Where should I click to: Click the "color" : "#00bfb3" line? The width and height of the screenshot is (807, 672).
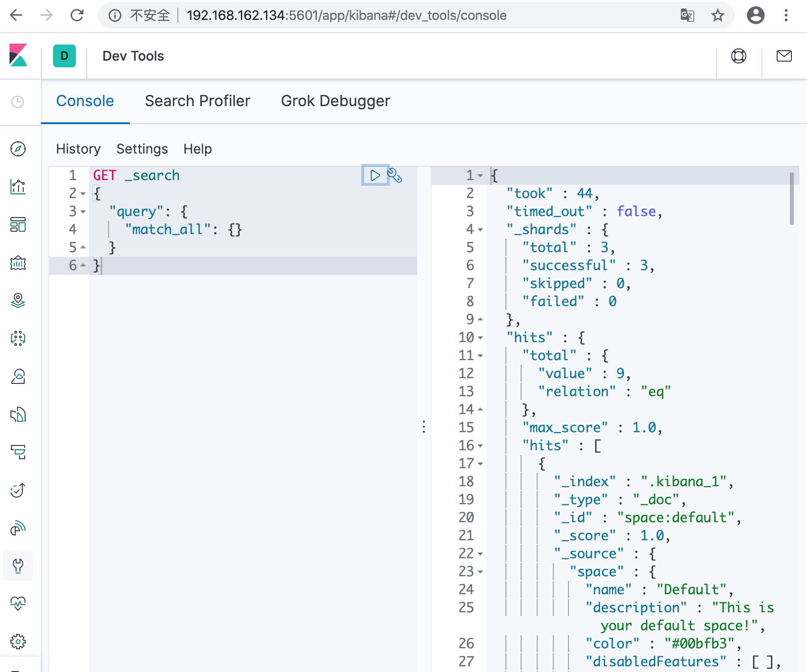pos(663,644)
